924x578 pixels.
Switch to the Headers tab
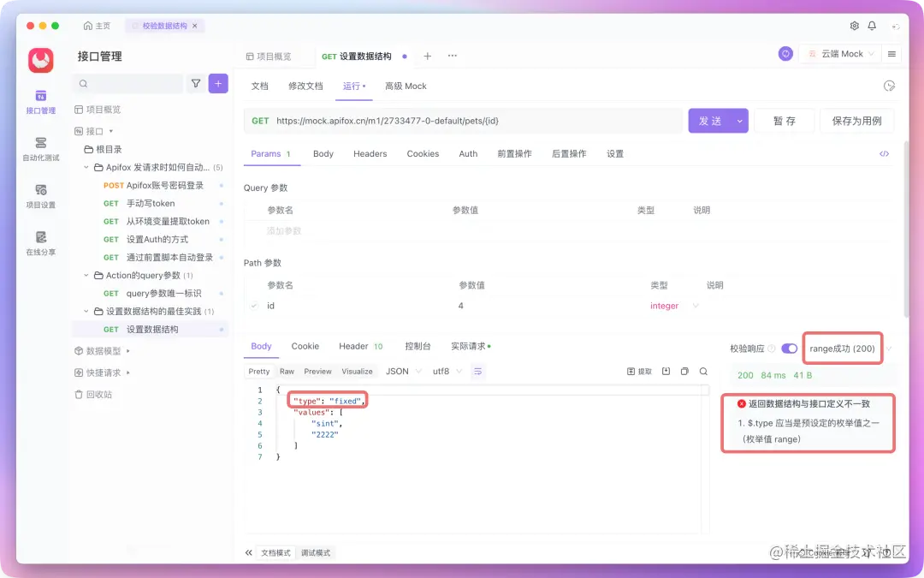point(370,154)
